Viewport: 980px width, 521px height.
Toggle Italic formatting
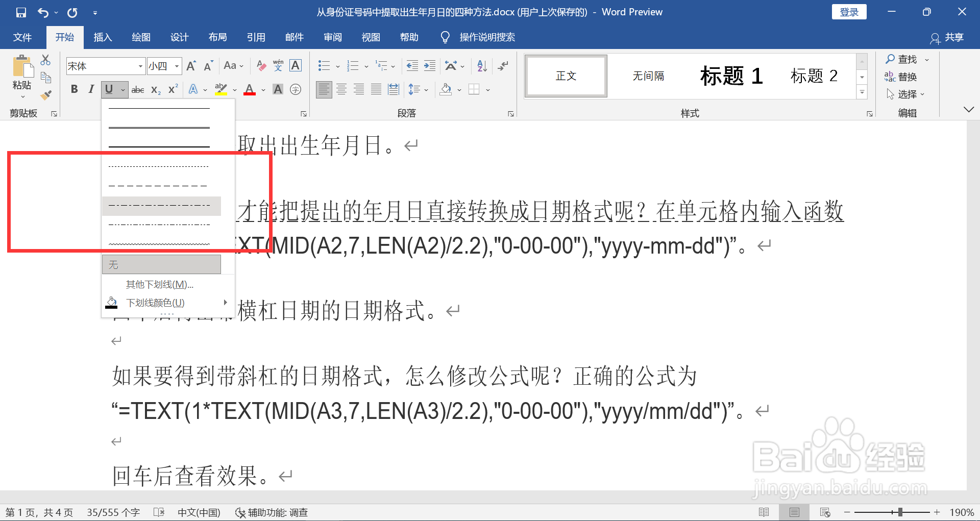91,89
